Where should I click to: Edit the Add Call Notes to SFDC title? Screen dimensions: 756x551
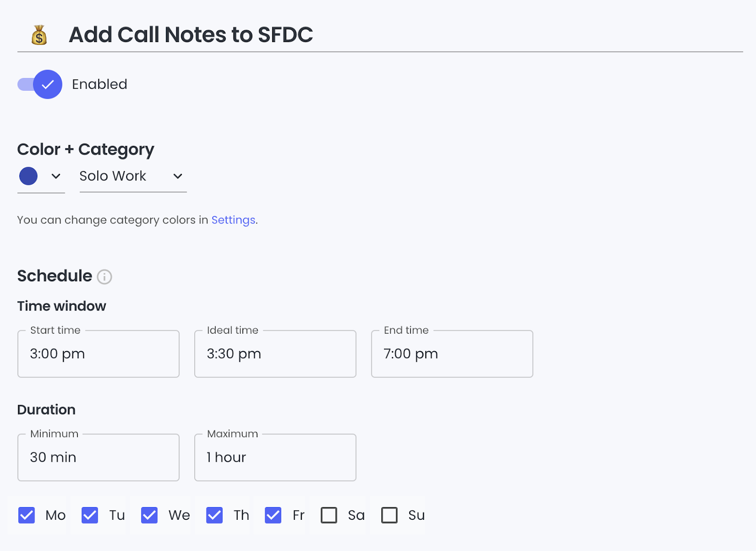191,34
